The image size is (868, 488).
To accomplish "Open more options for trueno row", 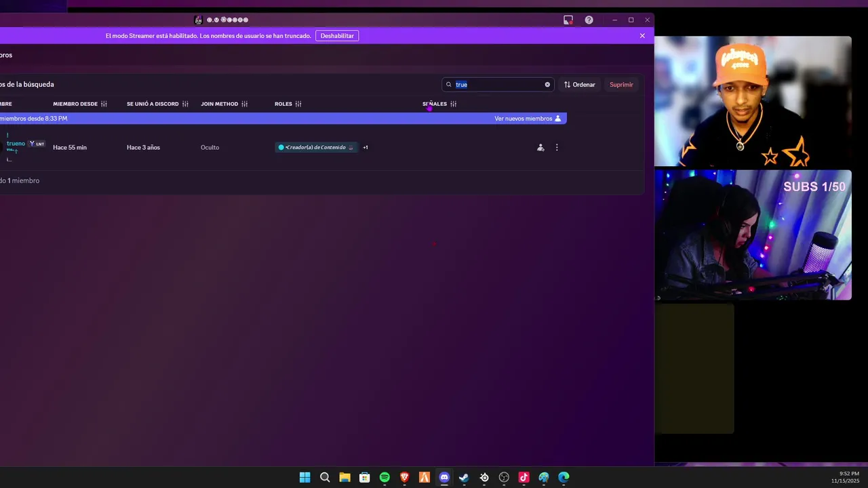I will click(x=557, y=147).
